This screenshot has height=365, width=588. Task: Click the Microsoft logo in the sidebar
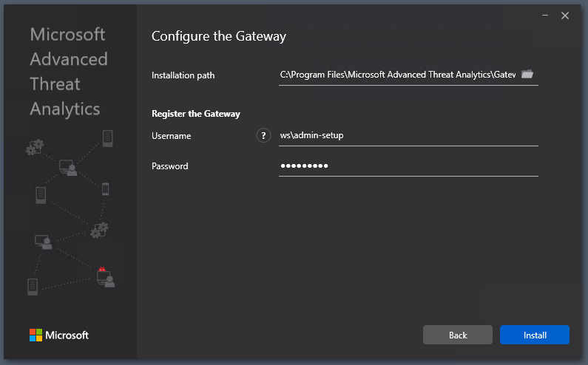click(59, 335)
